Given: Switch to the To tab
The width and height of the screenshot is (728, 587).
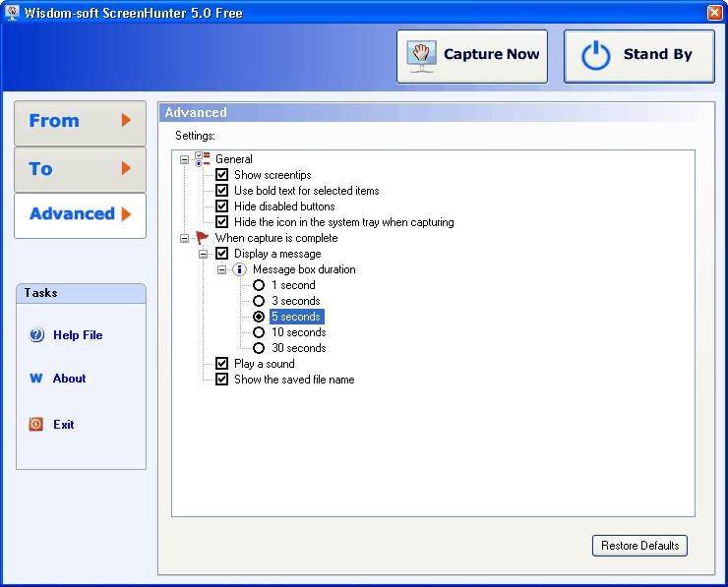Looking at the screenshot, I should click(80, 169).
